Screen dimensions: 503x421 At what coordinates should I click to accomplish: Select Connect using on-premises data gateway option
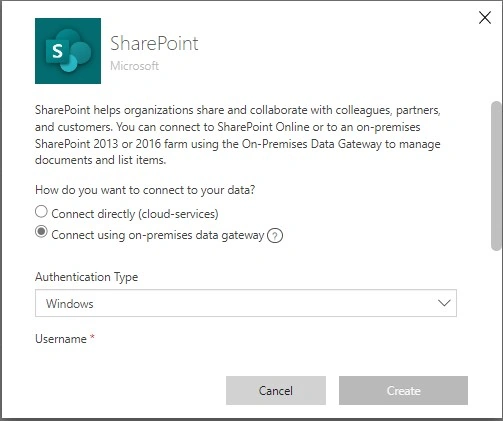coord(41,232)
